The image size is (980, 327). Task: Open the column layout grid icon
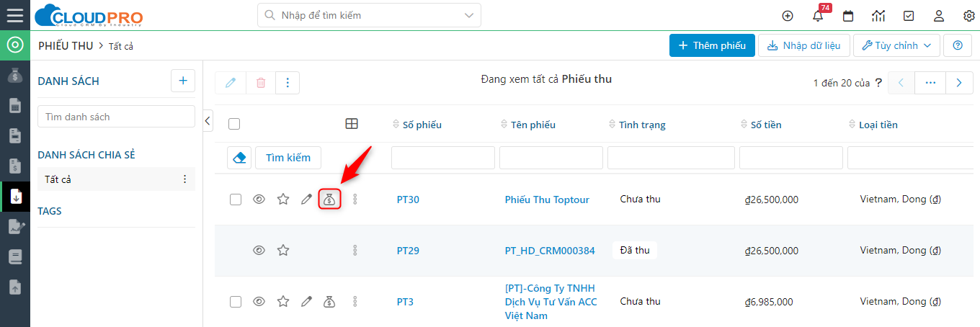tap(352, 124)
